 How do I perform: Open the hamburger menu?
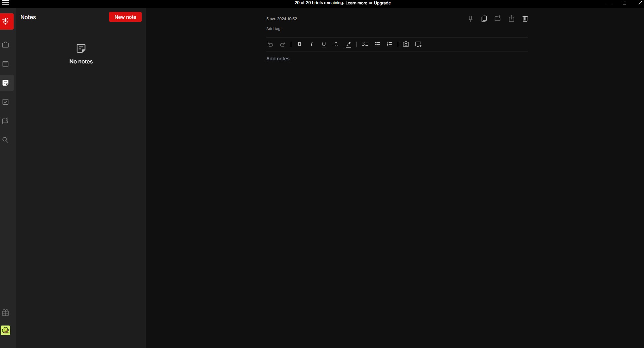(5, 3)
